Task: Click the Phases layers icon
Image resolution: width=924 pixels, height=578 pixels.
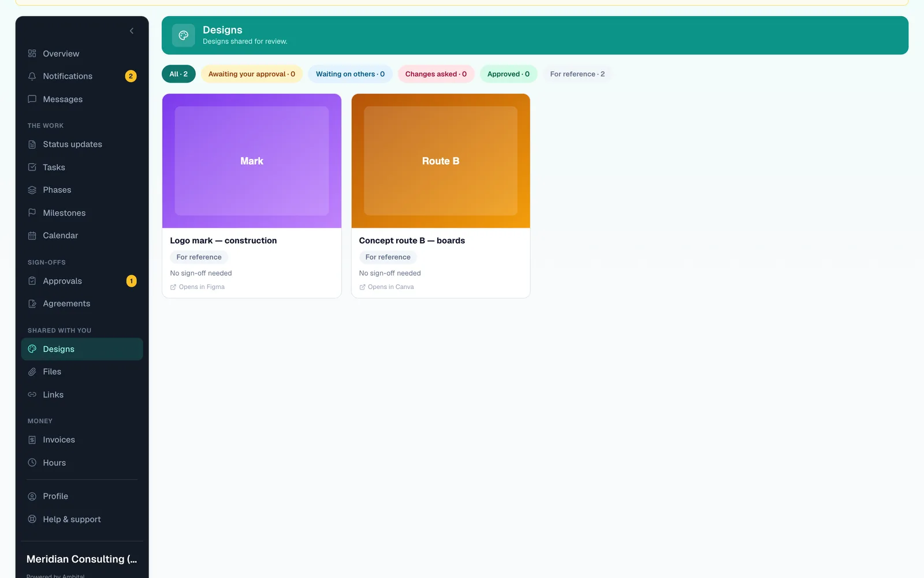Action: (32, 190)
